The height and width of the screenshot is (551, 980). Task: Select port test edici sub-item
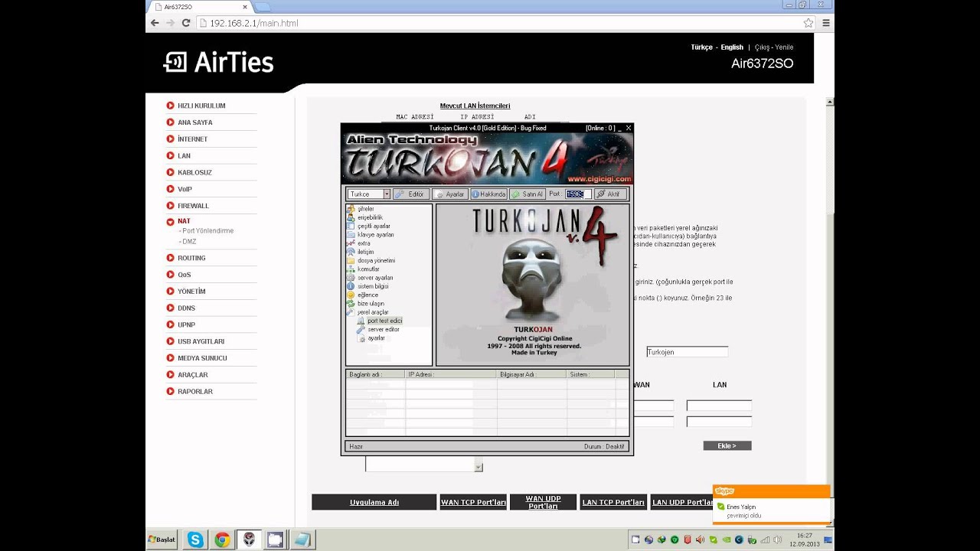(x=384, y=321)
